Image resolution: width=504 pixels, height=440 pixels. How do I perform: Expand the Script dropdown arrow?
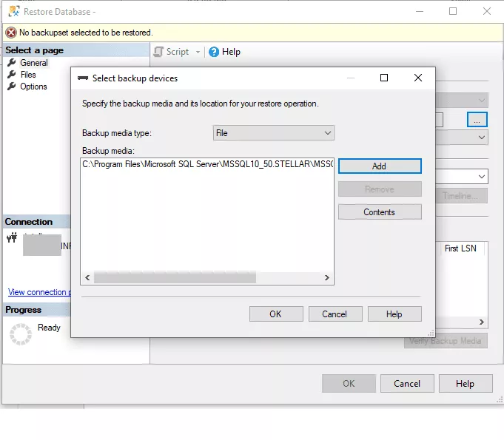198,52
